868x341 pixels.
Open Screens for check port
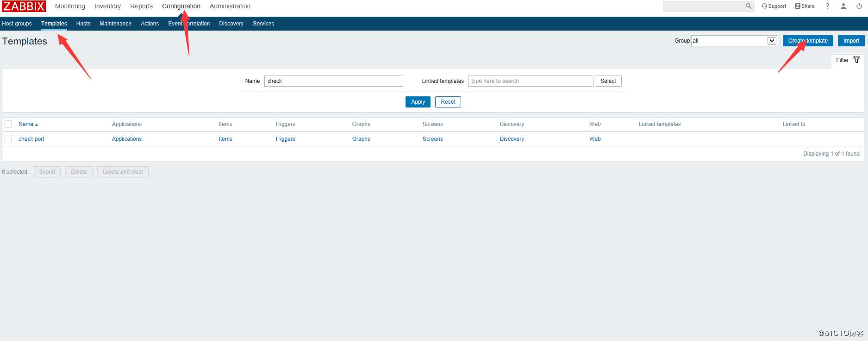[x=432, y=139]
